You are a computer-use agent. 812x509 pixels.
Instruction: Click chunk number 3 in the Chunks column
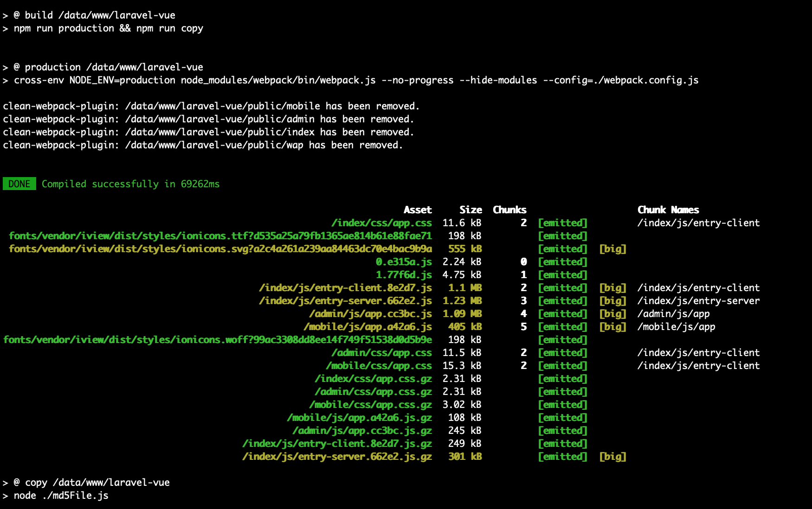(523, 301)
